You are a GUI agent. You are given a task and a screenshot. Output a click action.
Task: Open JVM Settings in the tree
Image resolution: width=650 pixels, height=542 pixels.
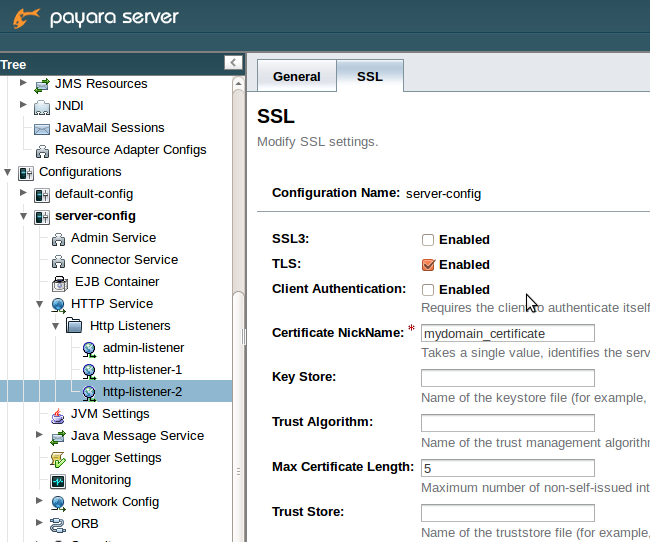[110, 413]
